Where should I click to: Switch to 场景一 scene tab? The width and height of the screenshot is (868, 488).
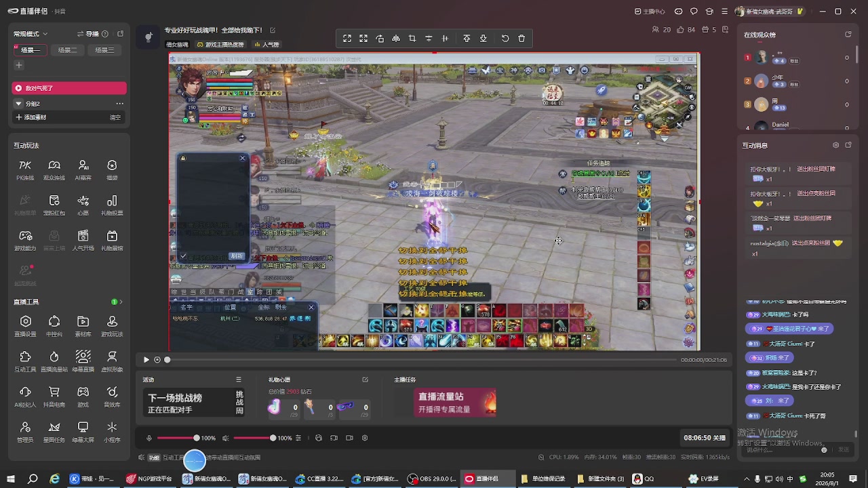[31, 50]
